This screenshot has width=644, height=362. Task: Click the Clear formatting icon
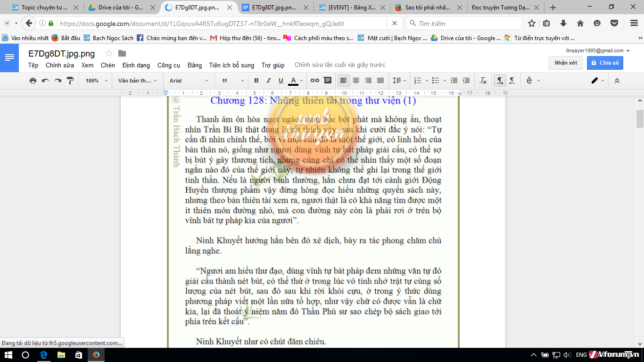(x=483, y=81)
